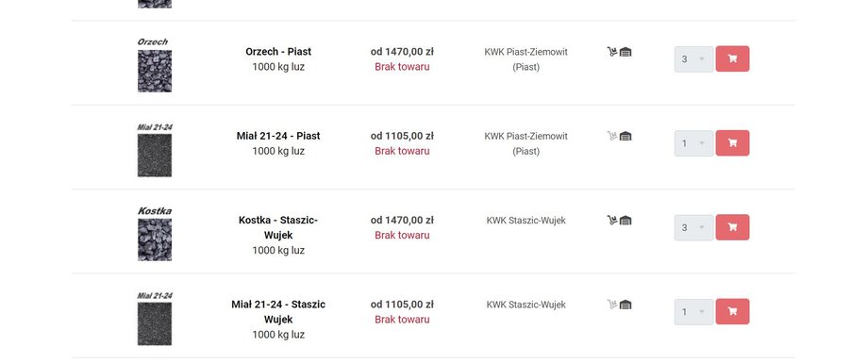
Task: Open the Kostka - Staszic-Wujek product link
Action: (278, 227)
